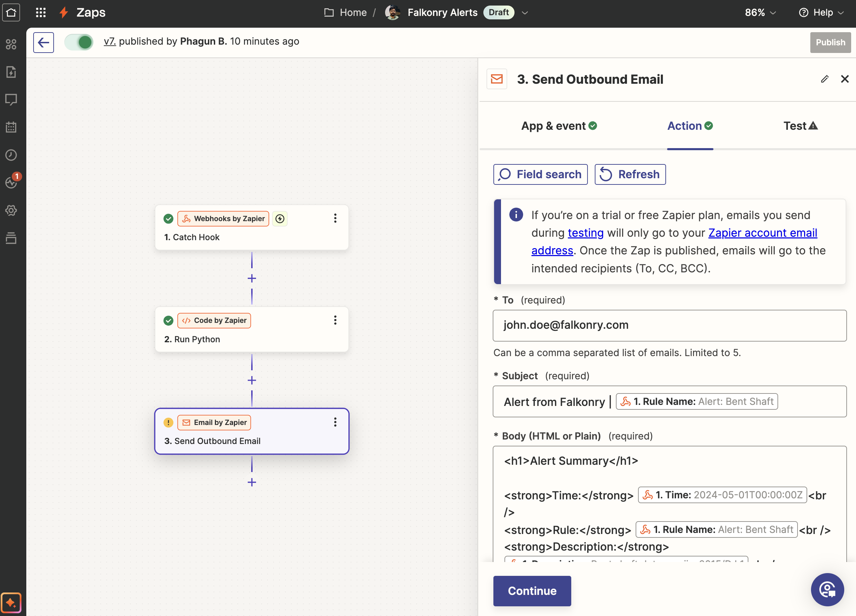Open the sidebar settings gear icon
This screenshot has height=616, width=856.
click(x=11, y=210)
